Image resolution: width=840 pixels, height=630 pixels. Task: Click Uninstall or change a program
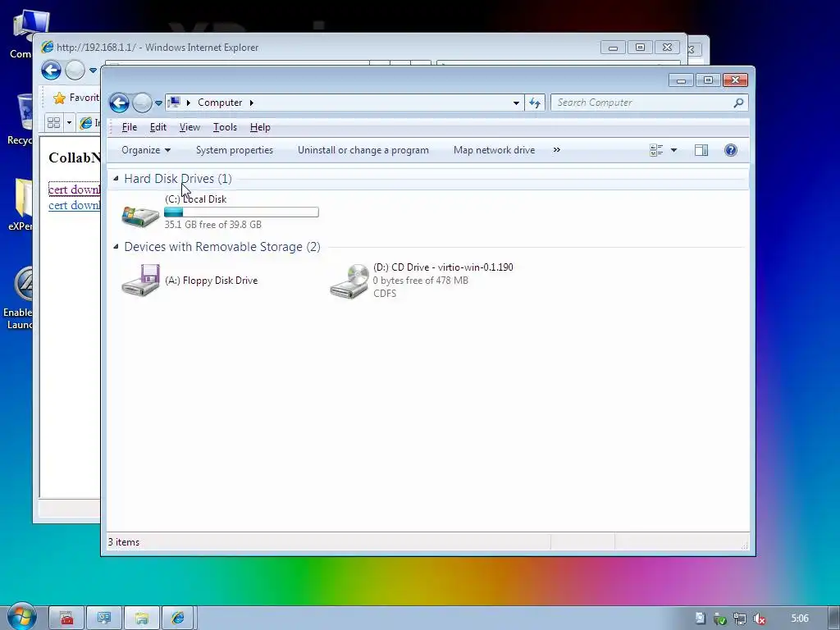[x=363, y=150]
